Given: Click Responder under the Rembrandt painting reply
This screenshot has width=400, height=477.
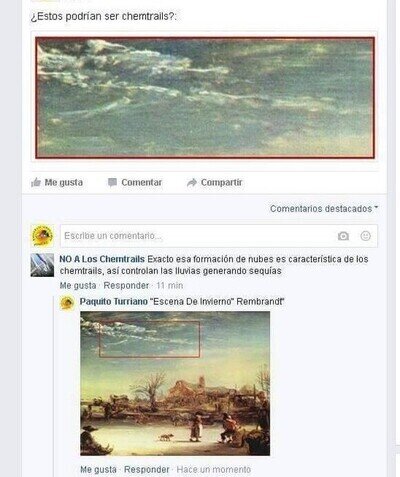Looking at the screenshot, I should pos(147,470).
